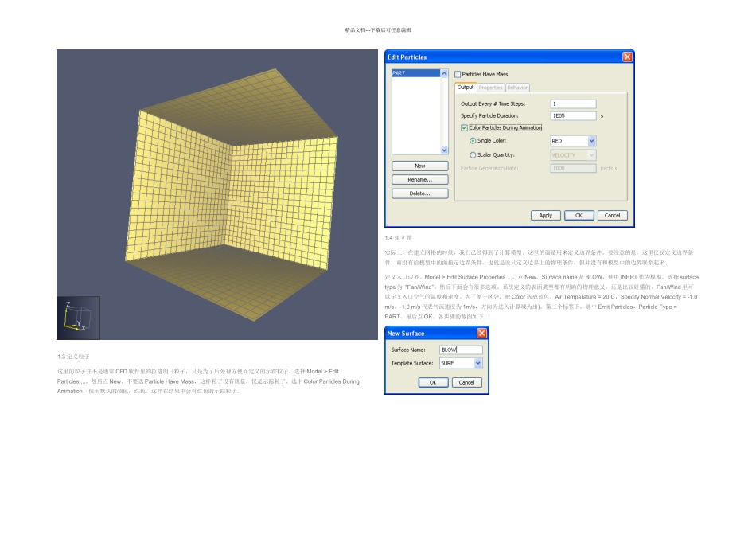Click Specify Particle Duration field
The width and height of the screenshot is (756, 535).
pos(573,115)
